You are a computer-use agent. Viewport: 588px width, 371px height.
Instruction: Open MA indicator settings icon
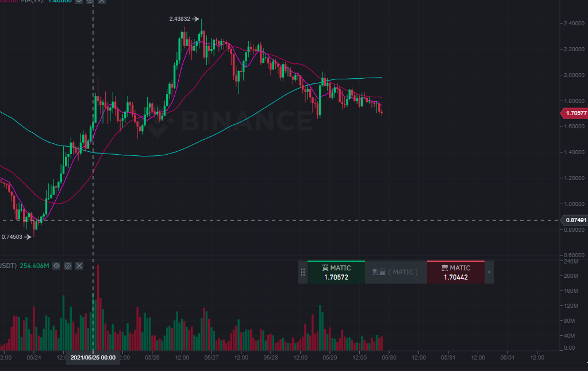click(90, 1)
